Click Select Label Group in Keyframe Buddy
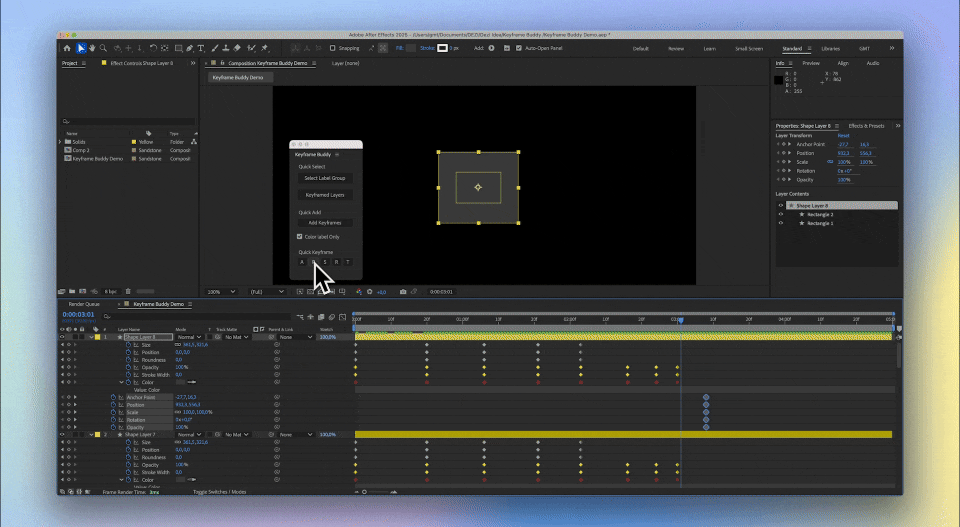960x527 pixels. click(x=325, y=178)
